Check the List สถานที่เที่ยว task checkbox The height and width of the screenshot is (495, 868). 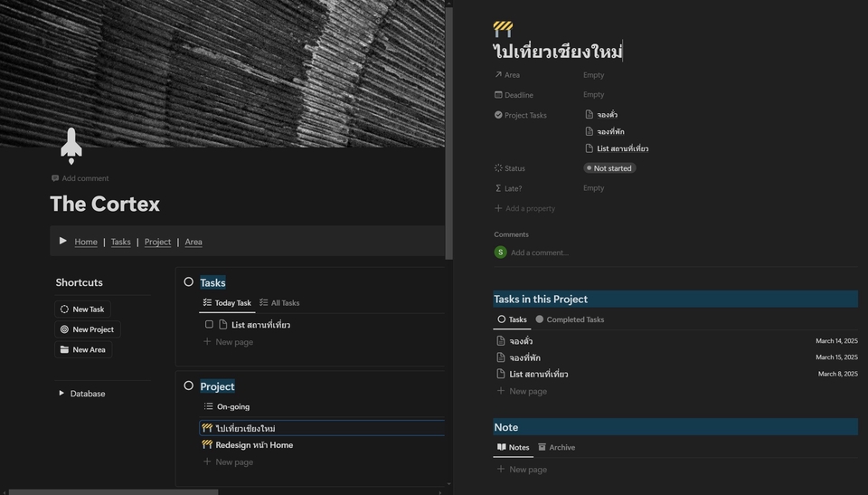click(x=209, y=324)
